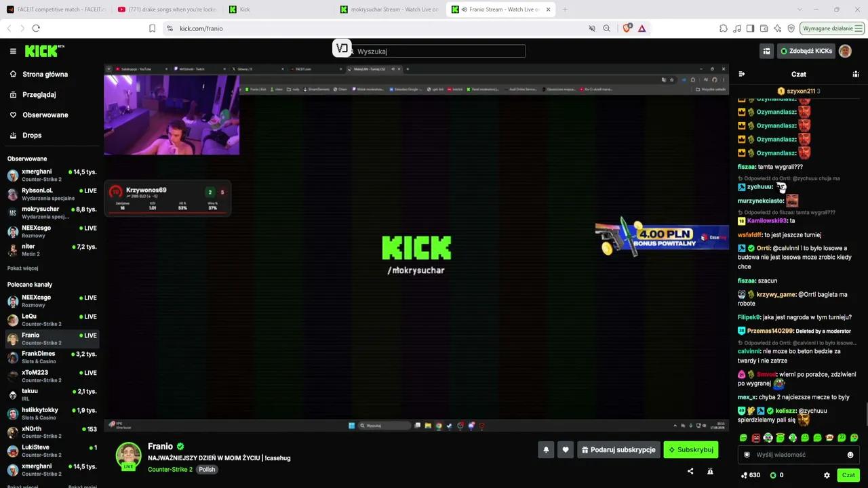
Task: Open takuu recommended channel
Action: pos(52,394)
